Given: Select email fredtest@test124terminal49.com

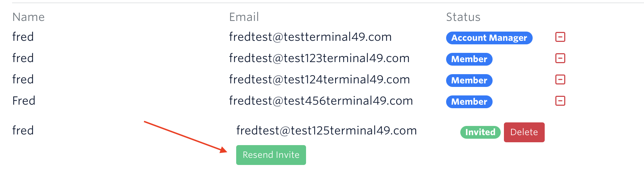Looking at the screenshot, I should 319,79.
